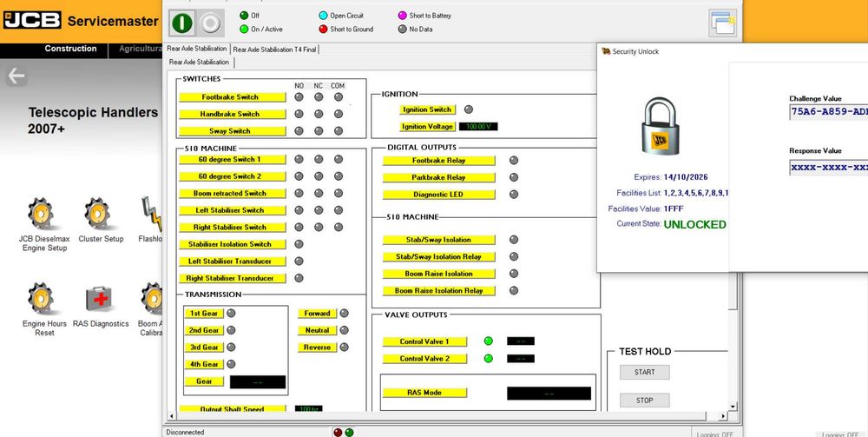Click the 4th Gear label button
This screenshot has width=868, height=437.
coord(204,364)
